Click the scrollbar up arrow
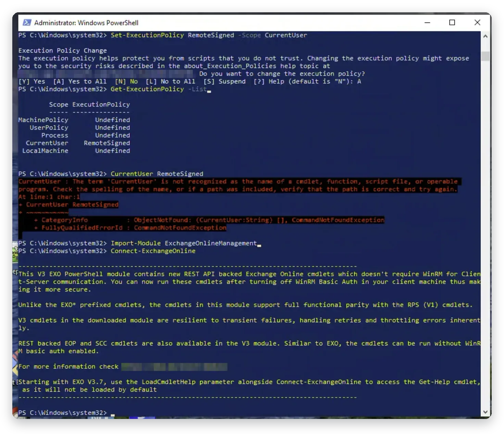Viewport: 504px width, 434px height. coord(485,36)
